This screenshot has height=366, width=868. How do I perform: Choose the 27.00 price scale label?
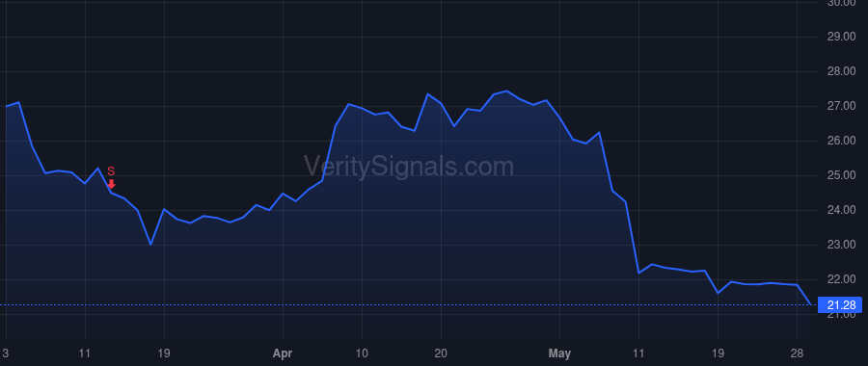(841, 106)
